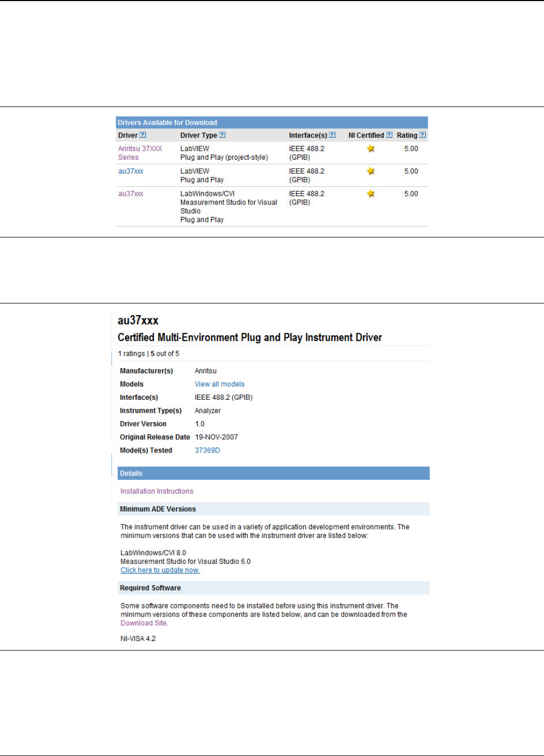Open help icon next to Driver column
Screen dimensions: 544x756
click(x=143, y=135)
